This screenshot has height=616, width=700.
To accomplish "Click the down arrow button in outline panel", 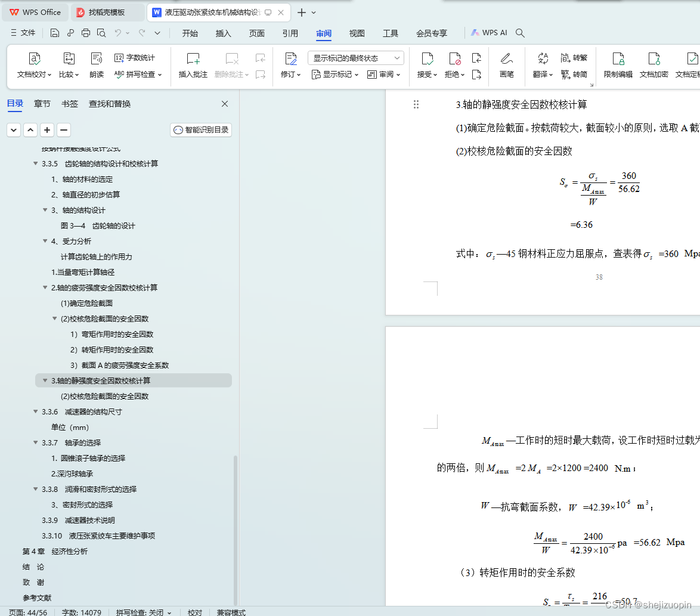I will (14, 130).
